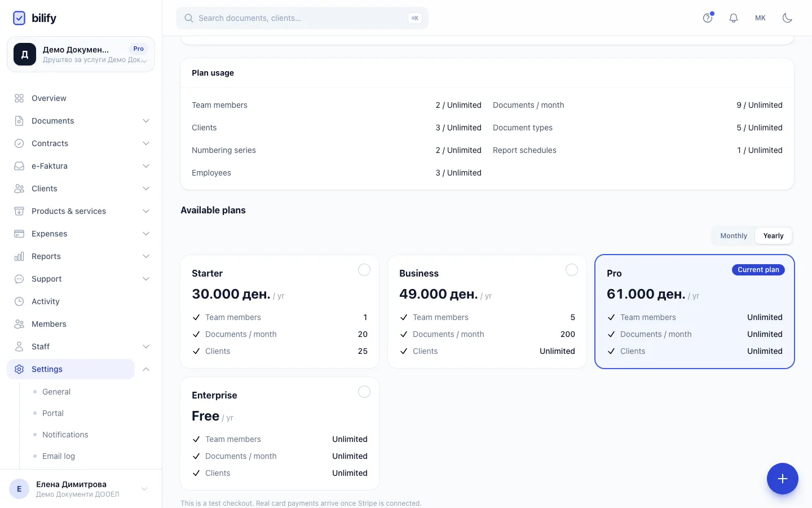Select the Enterprise plan radio button
The height and width of the screenshot is (508, 812).
click(x=364, y=392)
